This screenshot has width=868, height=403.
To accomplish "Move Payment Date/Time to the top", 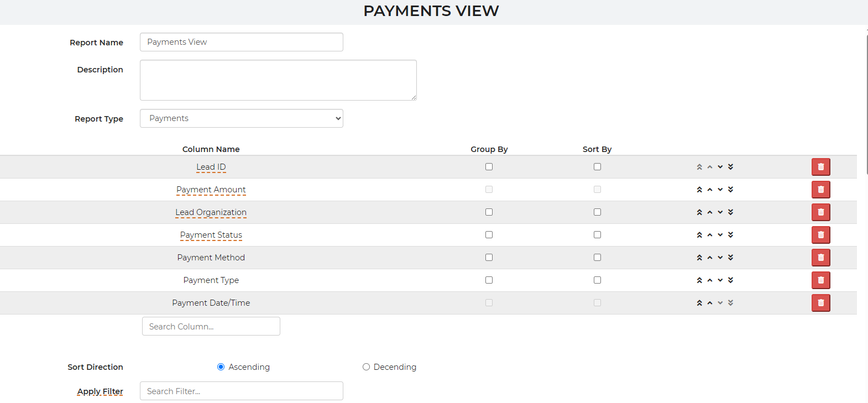I will pos(699,303).
